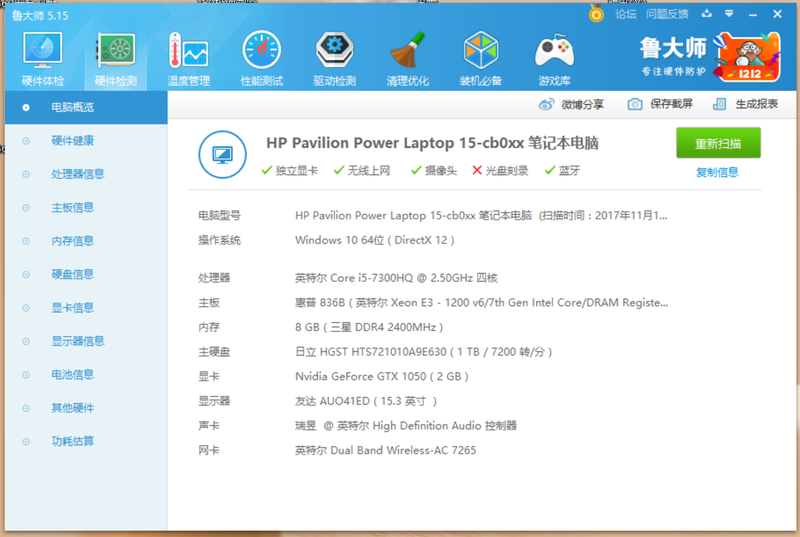Go to 功耗估算 sidebar item
This screenshot has height=537, width=800.
click(x=72, y=441)
